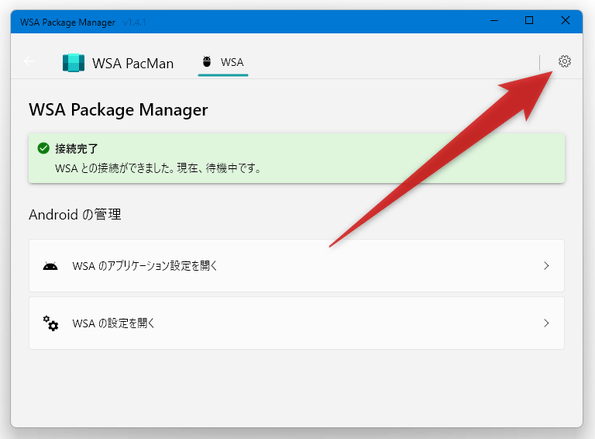Click the v1.4.1 version label
This screenshot has width=595, height=439.
pyautogui.click(x=135, y=22)
